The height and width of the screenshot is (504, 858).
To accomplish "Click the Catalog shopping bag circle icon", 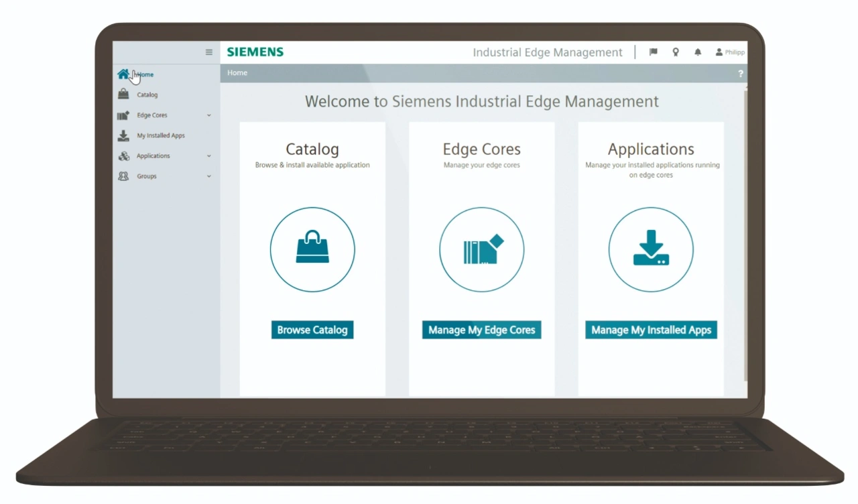I will point(312,249).
